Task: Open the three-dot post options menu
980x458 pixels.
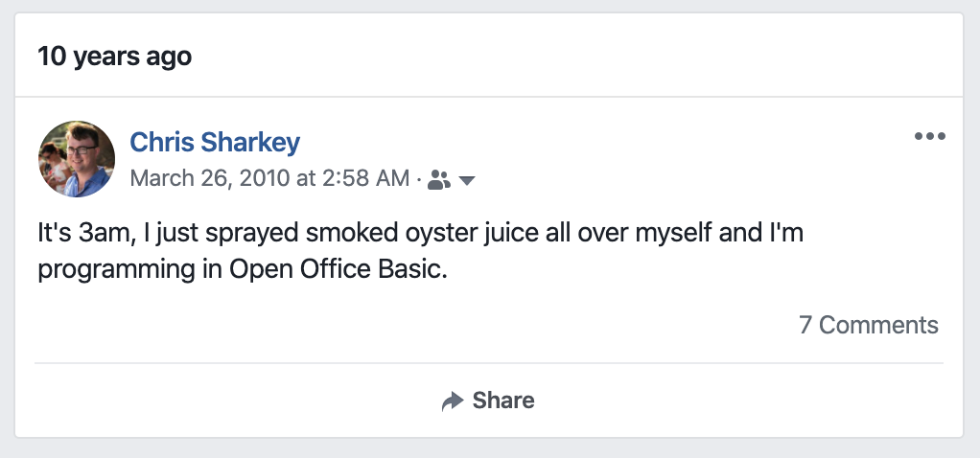Action: pos(929,136)
